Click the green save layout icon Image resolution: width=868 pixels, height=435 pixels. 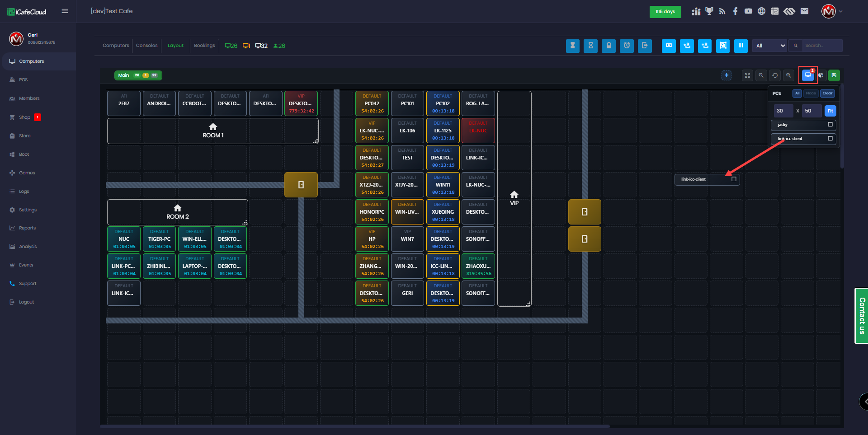[x=834, y=75]
